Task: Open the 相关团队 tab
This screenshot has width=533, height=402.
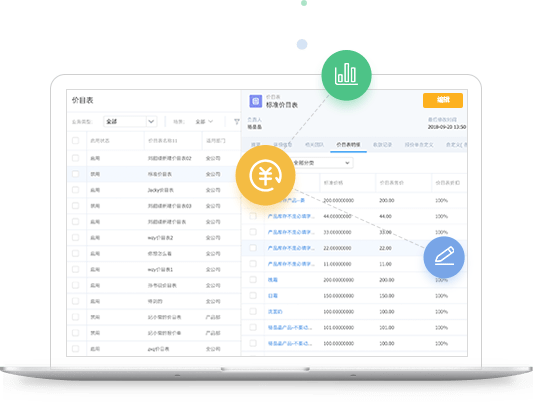Action: [314, 145]
